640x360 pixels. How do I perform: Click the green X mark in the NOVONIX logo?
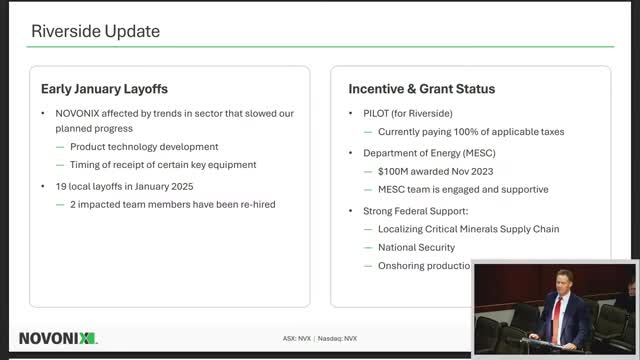[87, 338]
